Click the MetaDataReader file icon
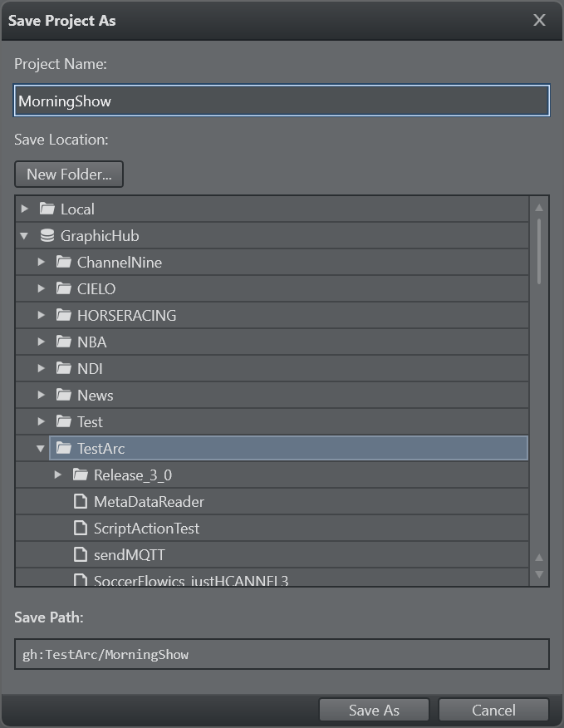Screen dimensions: 564x728 (81, 502)
